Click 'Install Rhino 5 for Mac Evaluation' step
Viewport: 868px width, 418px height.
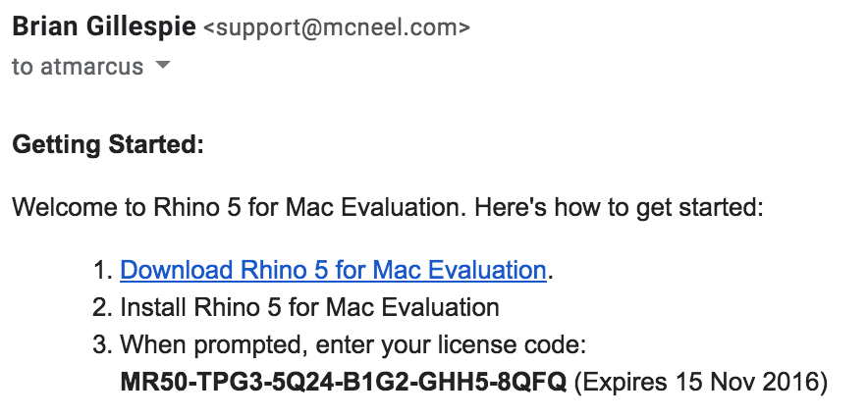(309, 307)
